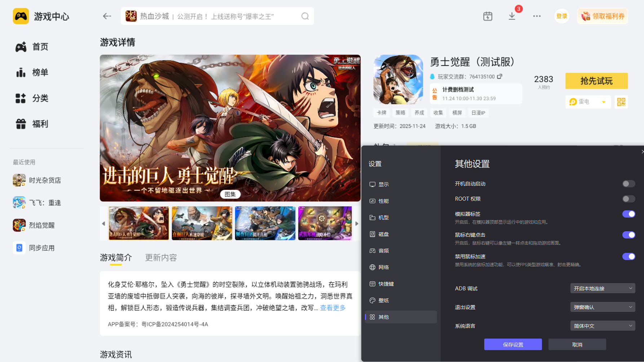
Task: Click 抢先试玩 button
Action: tap(596, 81)
